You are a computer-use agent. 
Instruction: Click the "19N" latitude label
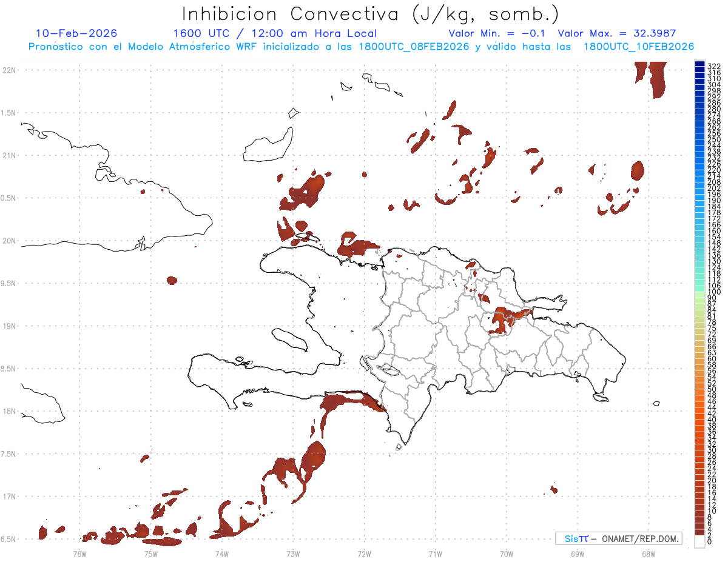tap(9, 326)
